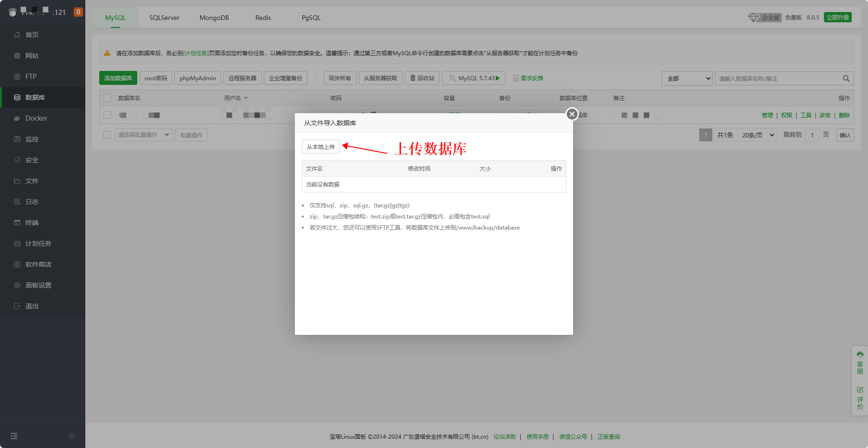Viewport: 868px width, 448px height.
Task: Click the terminal (终端) sidebar icon
Action: click(x=17, y=223)
